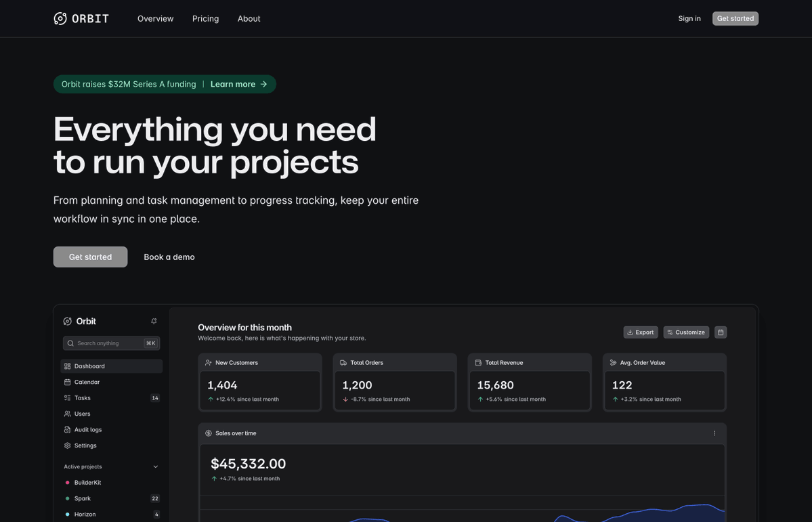Go to the Pricing page
The width and height of the screenshot is (812, 522).
tap(206, 19)
